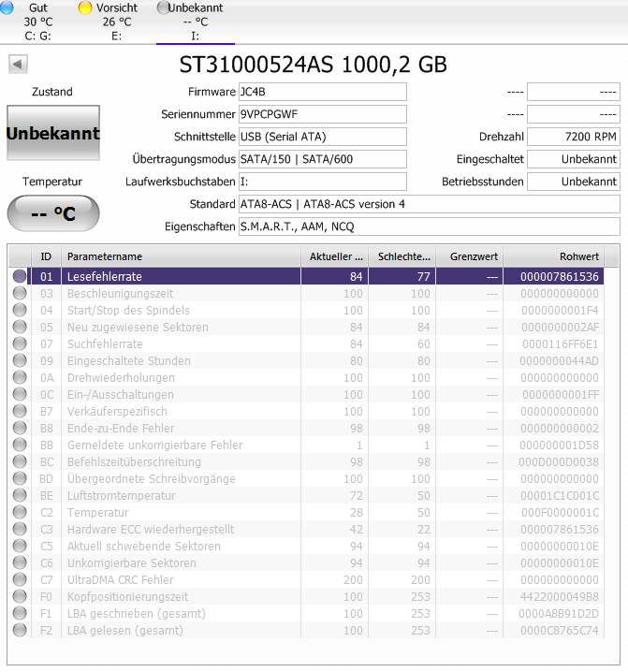Click the Betriebsstunden Unbekannt field
Screen dimensions: 628x672
point(574,182)
